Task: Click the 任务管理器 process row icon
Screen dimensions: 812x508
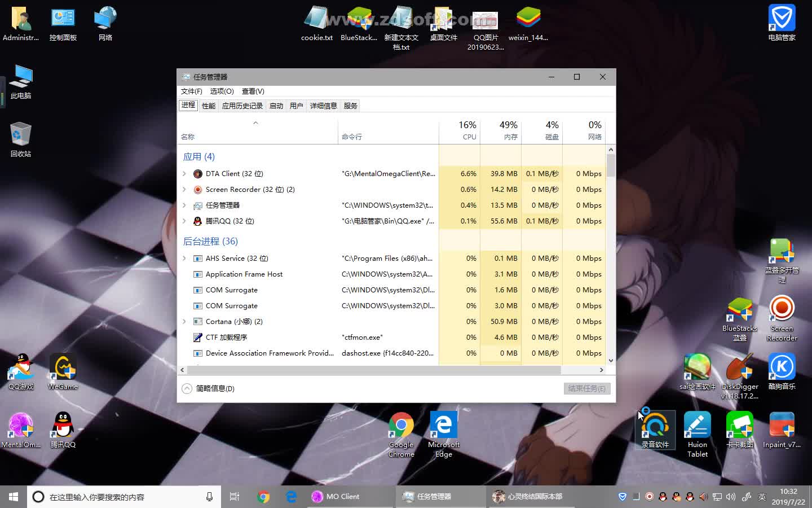Action: (198, 205)
